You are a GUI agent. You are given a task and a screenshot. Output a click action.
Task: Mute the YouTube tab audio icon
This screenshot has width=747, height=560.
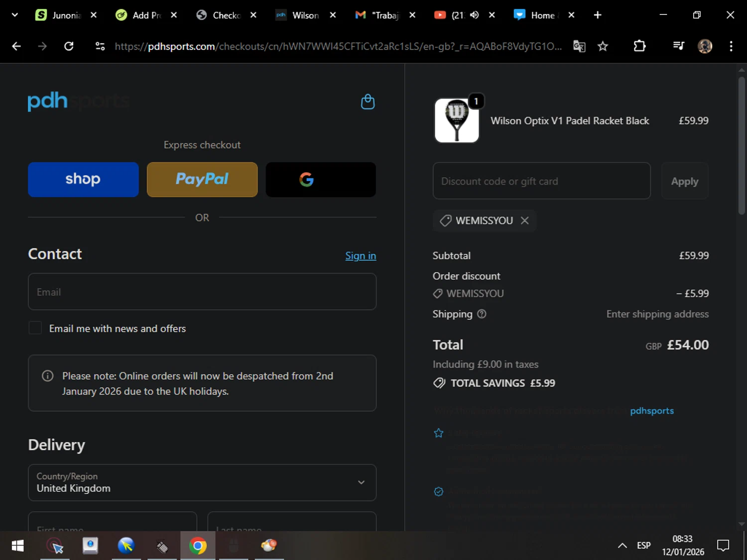(474, 15)
